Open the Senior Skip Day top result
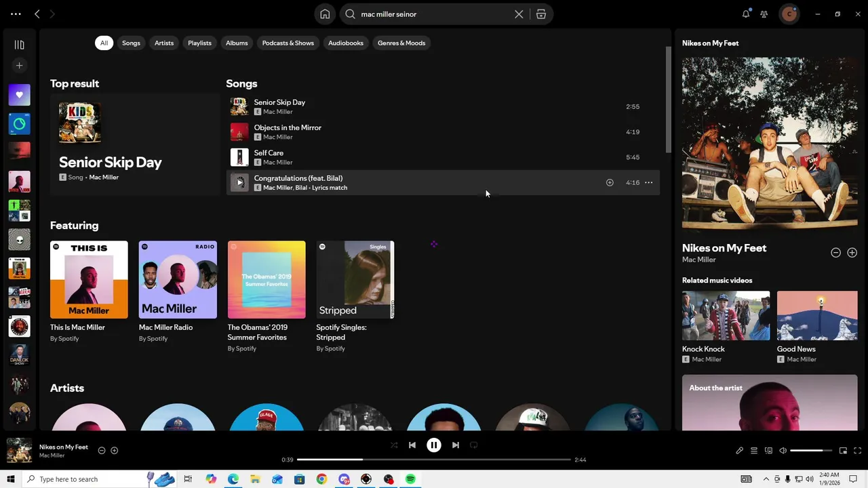Image resolution: width=868 pixels, height=488 pixels. point(134,145)
